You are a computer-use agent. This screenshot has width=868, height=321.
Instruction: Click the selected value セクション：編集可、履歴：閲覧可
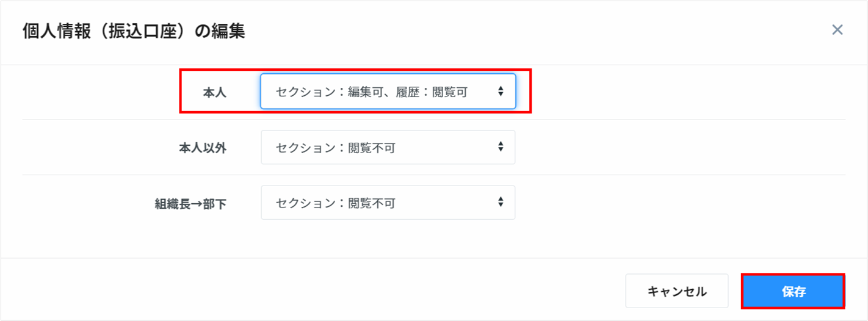[371, 92]
